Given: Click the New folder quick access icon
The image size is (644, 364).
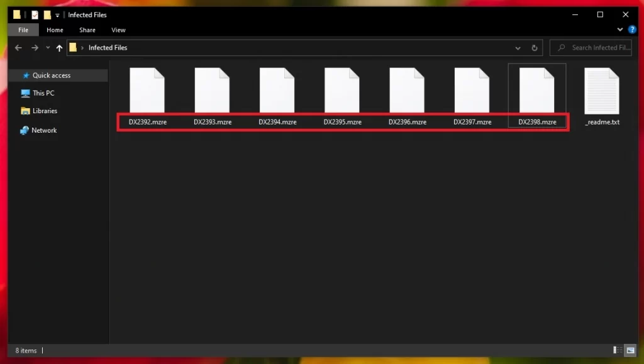Looking at the screenshot, I should click(47, 14).
